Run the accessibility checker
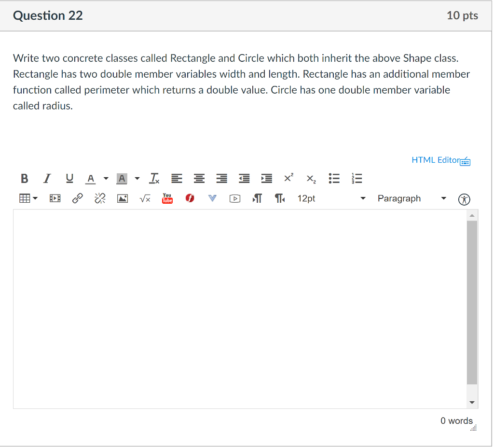 [x=464, y=198]
